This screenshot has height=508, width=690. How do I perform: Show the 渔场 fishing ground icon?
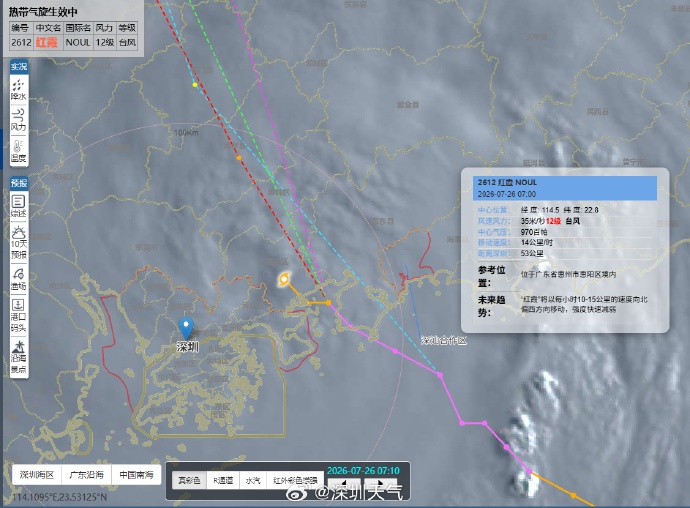(x=18, y=279)
